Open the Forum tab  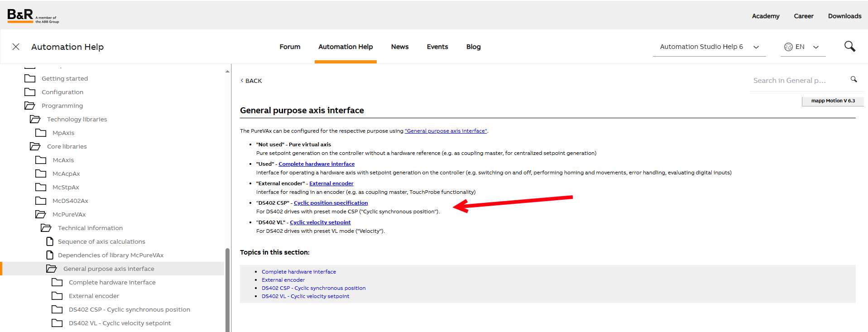290,47
